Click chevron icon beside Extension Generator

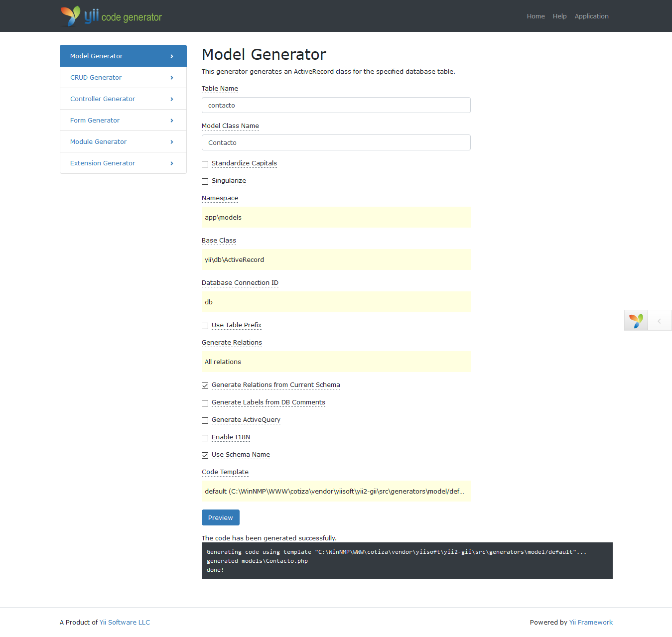coord(172,163)
